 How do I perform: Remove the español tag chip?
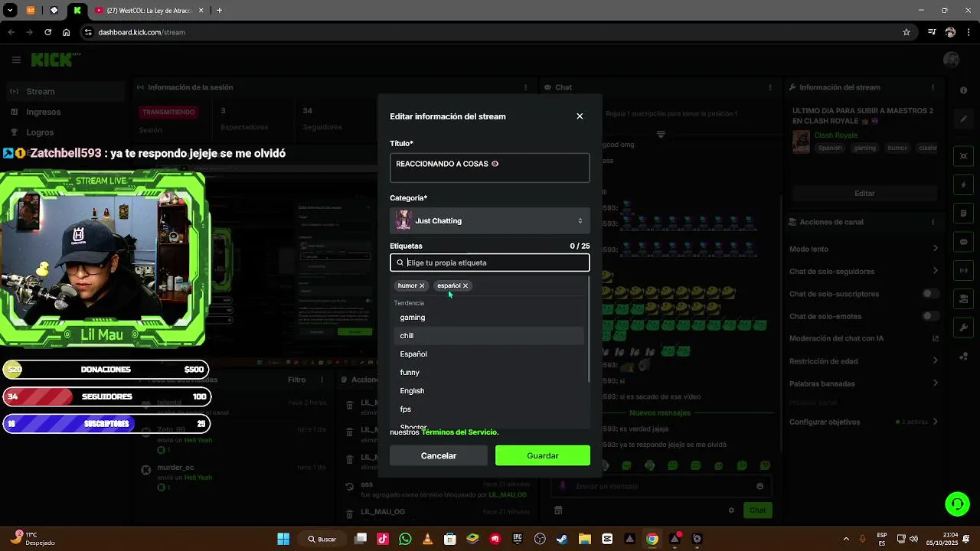[465, 285]
